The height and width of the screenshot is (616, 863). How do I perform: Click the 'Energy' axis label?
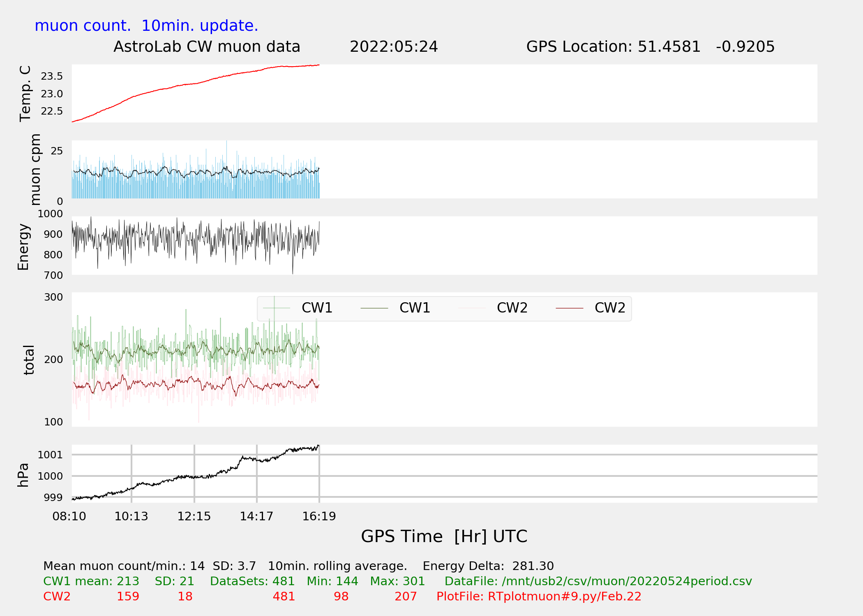(x=23, y=247)
